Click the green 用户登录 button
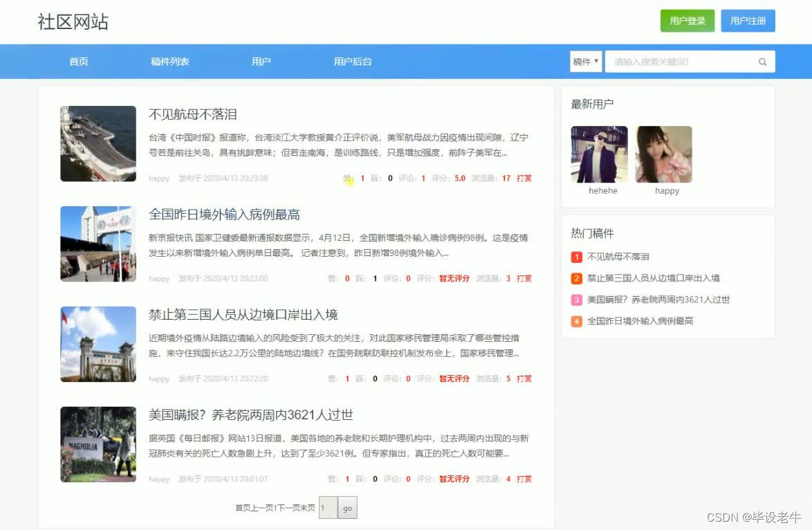The image size is (812, 530). 688,21
